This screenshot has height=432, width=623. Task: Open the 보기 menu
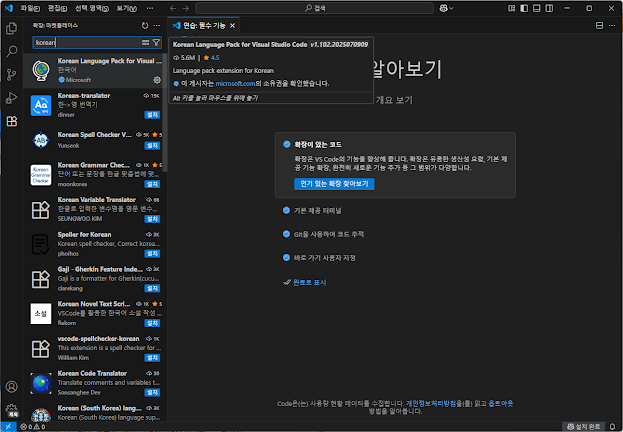(127, 8)
